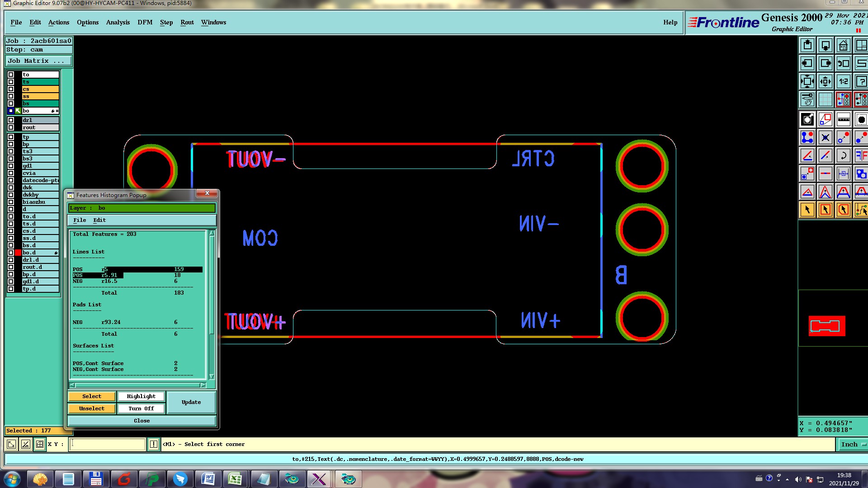Open the wrench and palette display settings icon
The width and height of the screenshot is (868, 488).
click(807, 99)
